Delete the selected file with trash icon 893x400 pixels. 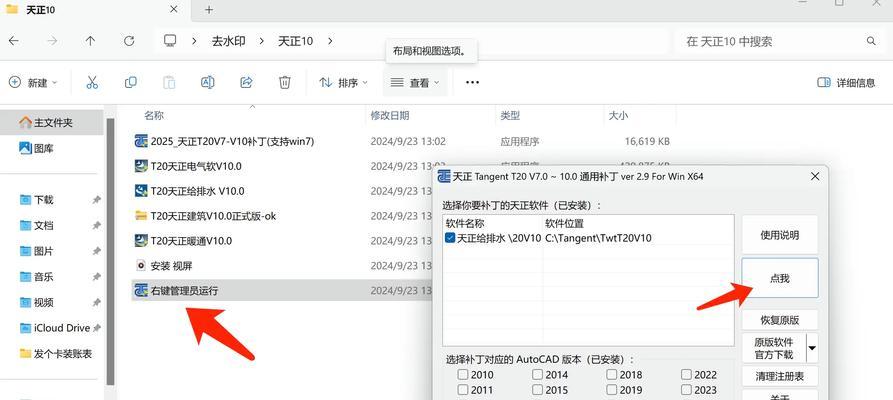(285, 83)
